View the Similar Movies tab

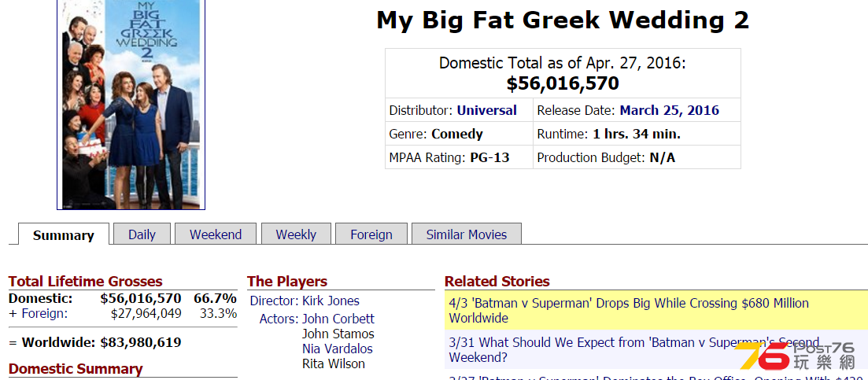[466, 234]
